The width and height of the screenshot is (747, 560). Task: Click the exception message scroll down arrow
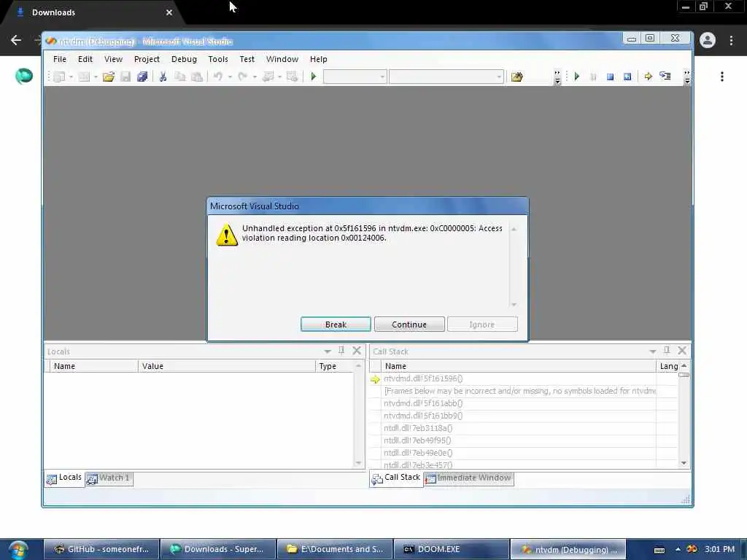(514, 304)
